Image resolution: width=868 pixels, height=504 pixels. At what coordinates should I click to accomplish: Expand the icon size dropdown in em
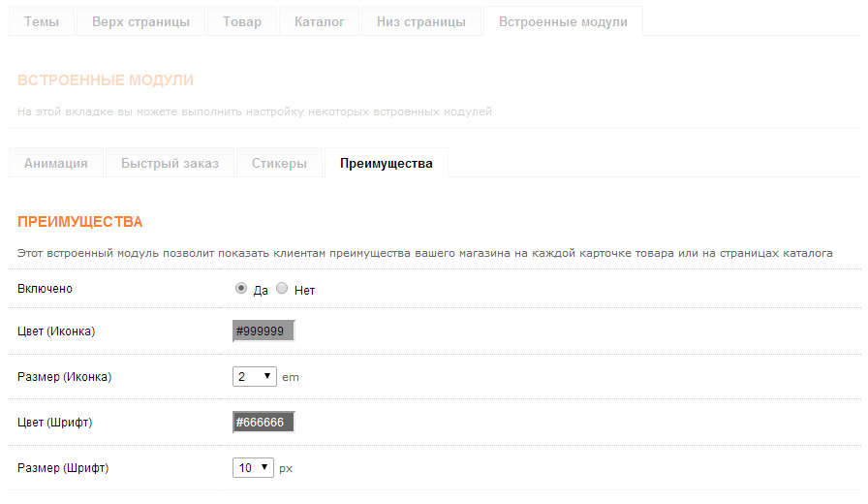(x=255, y=377)
